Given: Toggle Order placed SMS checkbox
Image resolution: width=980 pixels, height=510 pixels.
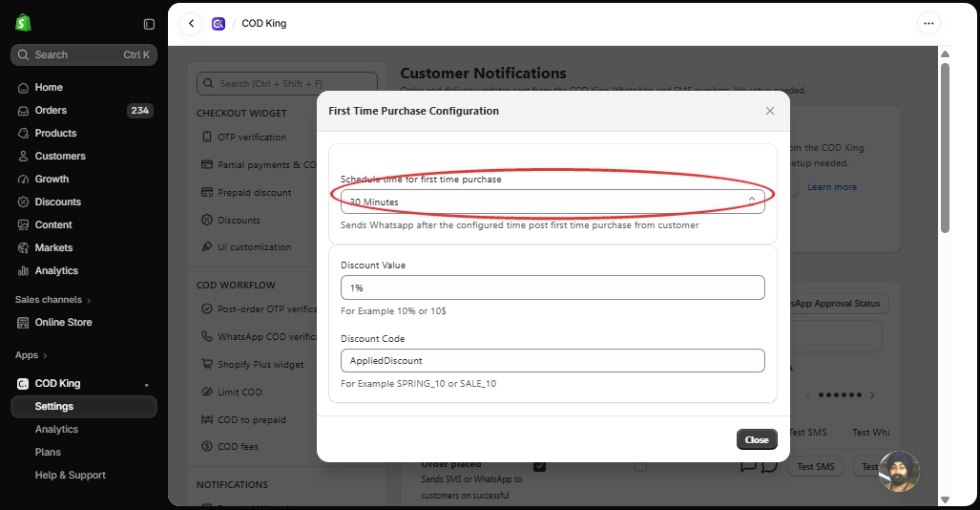Looking at the screenshot, I should (539, 466).
